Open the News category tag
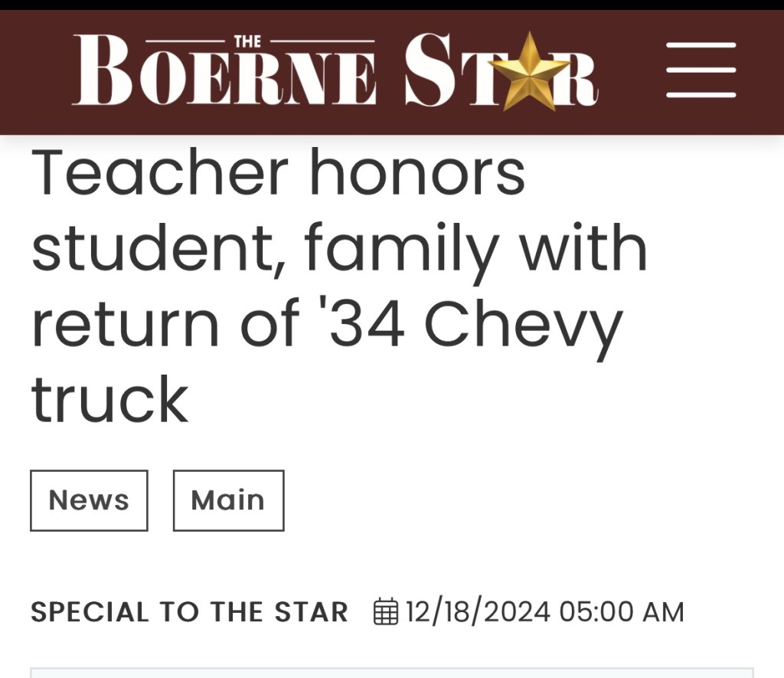This screenshot has width=784, height=678. click(89, 500)
